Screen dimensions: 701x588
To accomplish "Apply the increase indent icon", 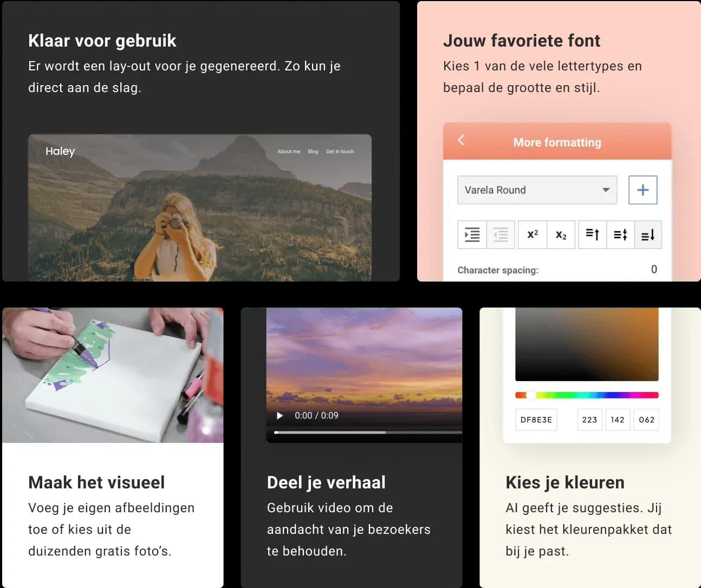I will coord(472,235).
